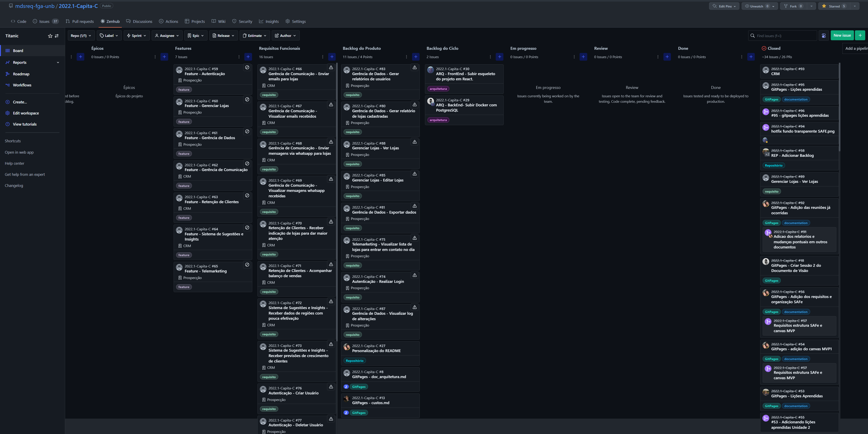Screen dimensions: 868x434
Task: Open Requisitos Funcionais pipeline three-dot menu
Action: [323, 57]
